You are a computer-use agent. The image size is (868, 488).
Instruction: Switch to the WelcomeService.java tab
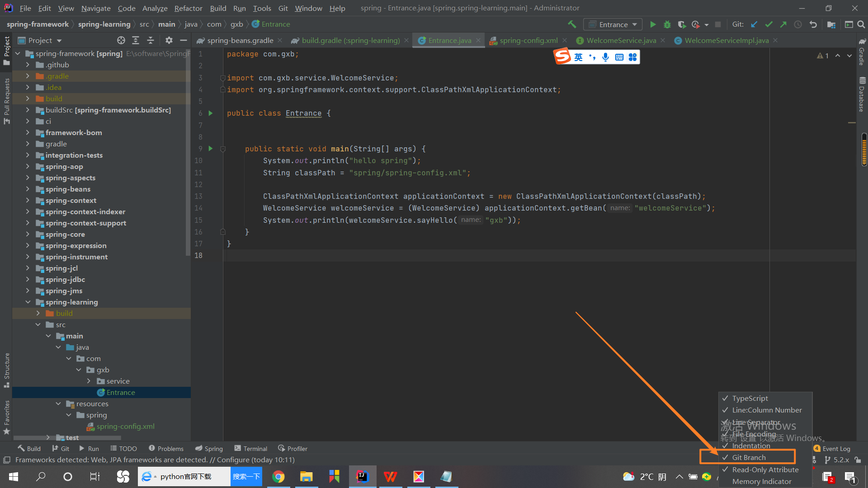[621, 41]
